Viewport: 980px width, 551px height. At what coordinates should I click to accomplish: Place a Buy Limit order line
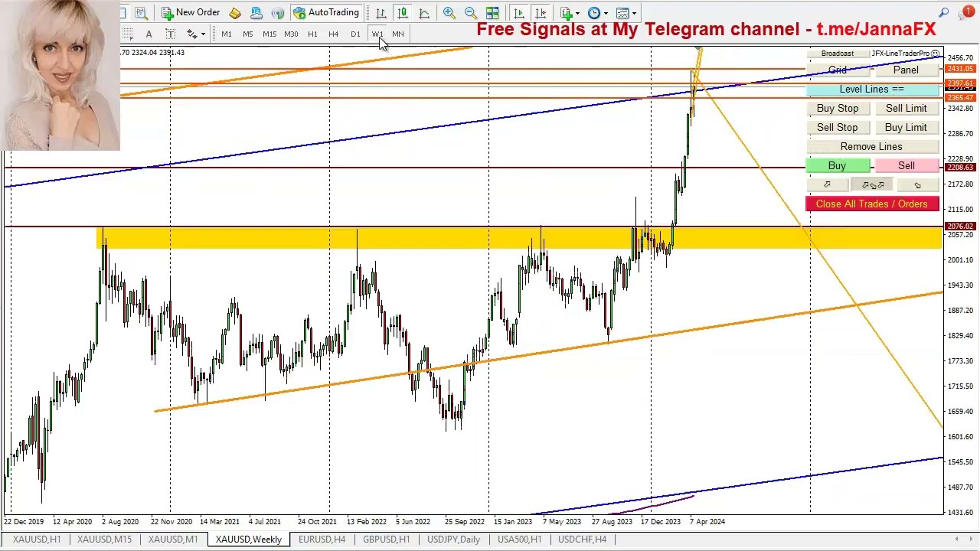tap(906, 127)
